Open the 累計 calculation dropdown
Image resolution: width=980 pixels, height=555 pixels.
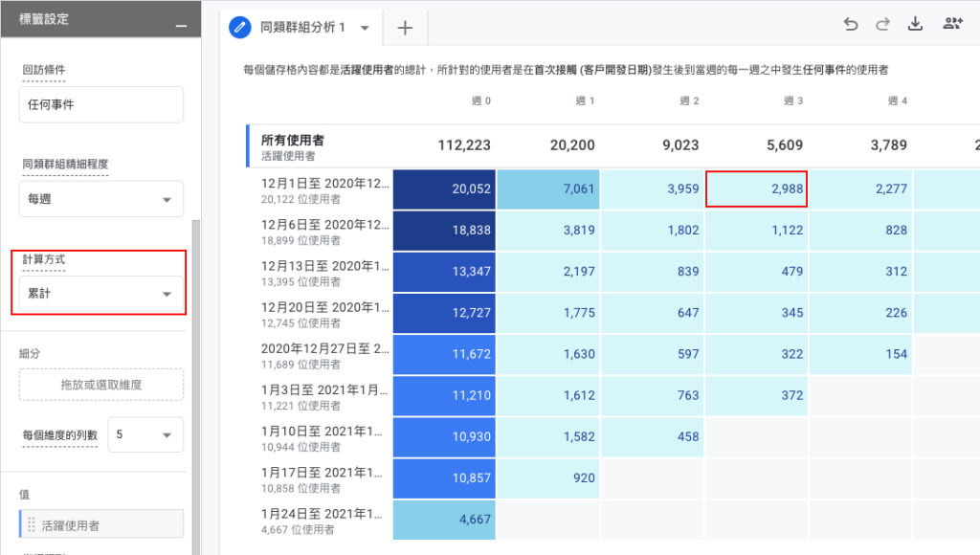point(101,294)
